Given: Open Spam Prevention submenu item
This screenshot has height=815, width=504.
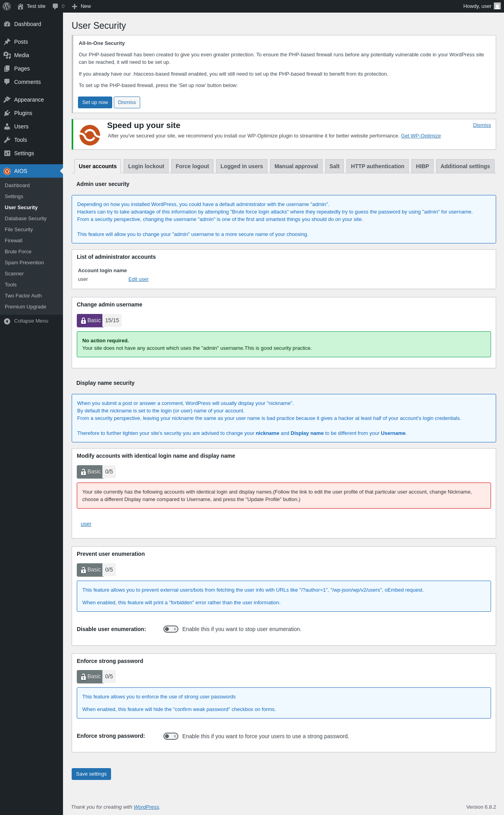Looking at the screenshot, I should (31, 263).
